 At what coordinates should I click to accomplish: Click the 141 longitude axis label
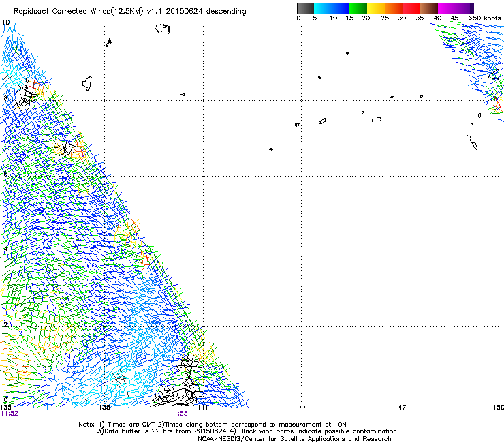click(x=203, y=408)
